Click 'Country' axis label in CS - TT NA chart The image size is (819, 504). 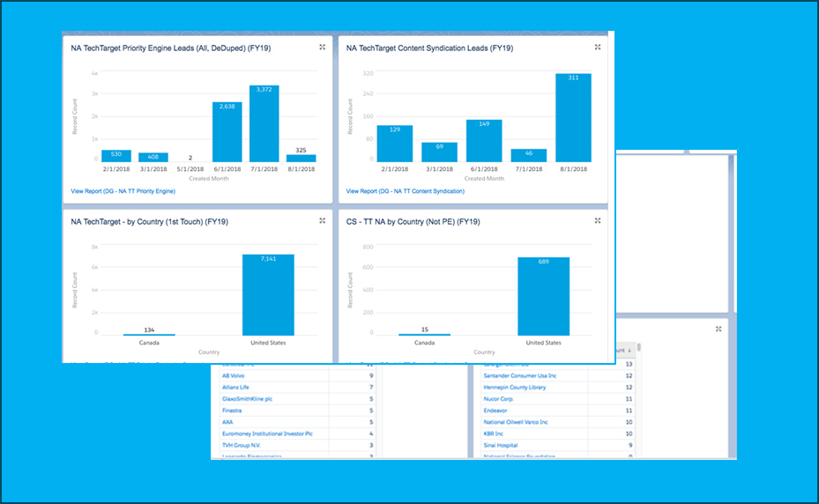[x=484, y=352]
